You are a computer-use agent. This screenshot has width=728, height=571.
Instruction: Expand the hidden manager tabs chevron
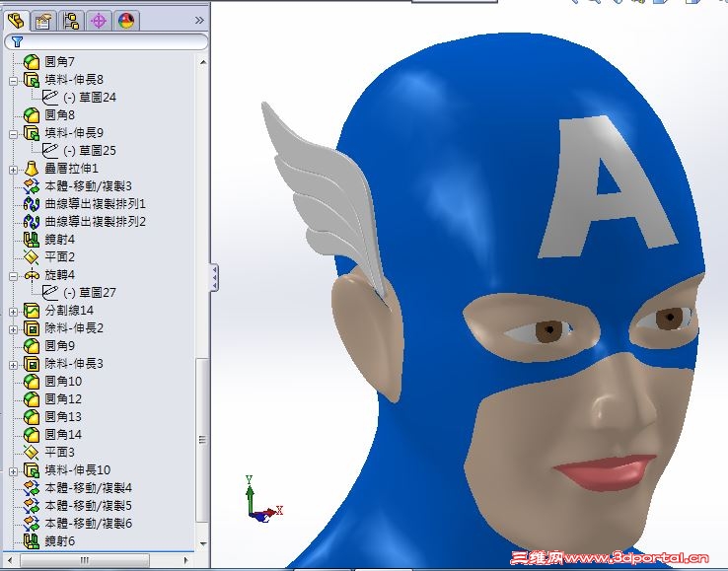pyautogui.click(x=199, y=21)
